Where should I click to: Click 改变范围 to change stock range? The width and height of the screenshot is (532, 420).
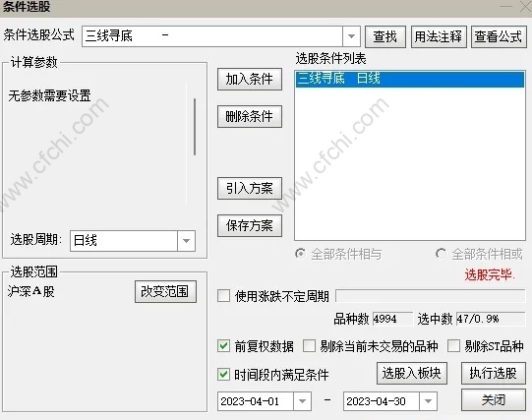[x=165, y=291]
